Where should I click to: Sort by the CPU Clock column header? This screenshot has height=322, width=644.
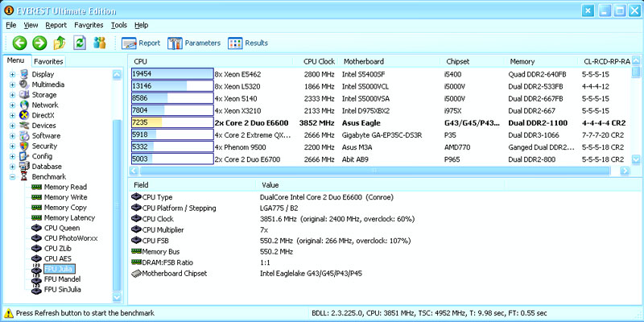[x=319, y=62]
